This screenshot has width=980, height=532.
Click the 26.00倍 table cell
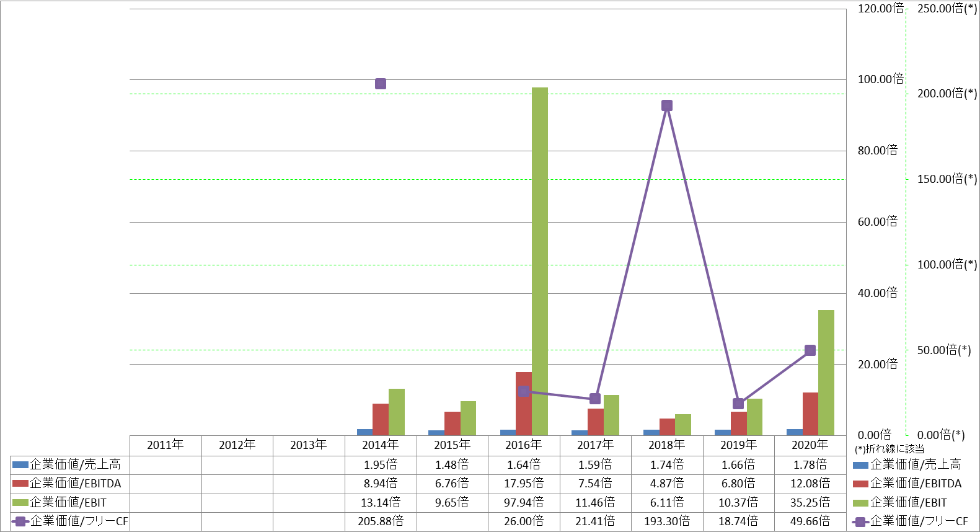pyautogui.click(x=524, y=521)
